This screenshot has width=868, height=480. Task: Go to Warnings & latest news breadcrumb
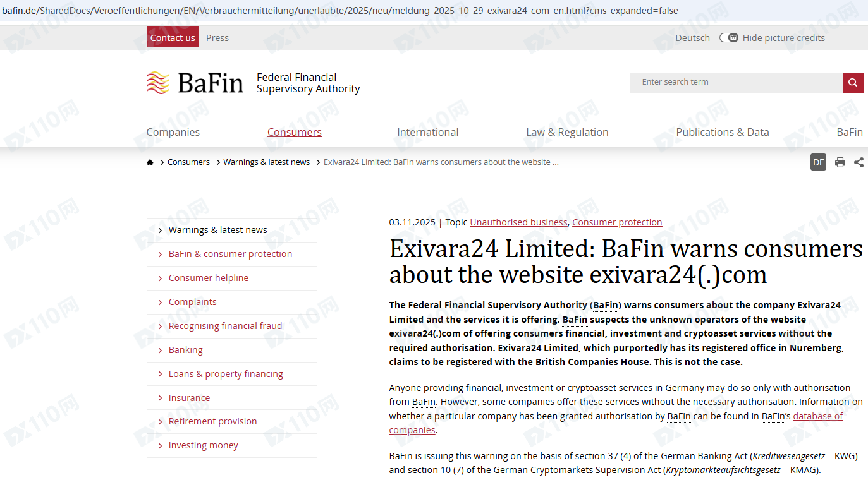267,162
